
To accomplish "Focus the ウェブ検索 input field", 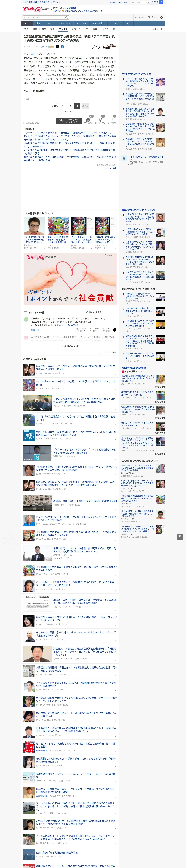I will pyautogui.click(x=139, y=2).
